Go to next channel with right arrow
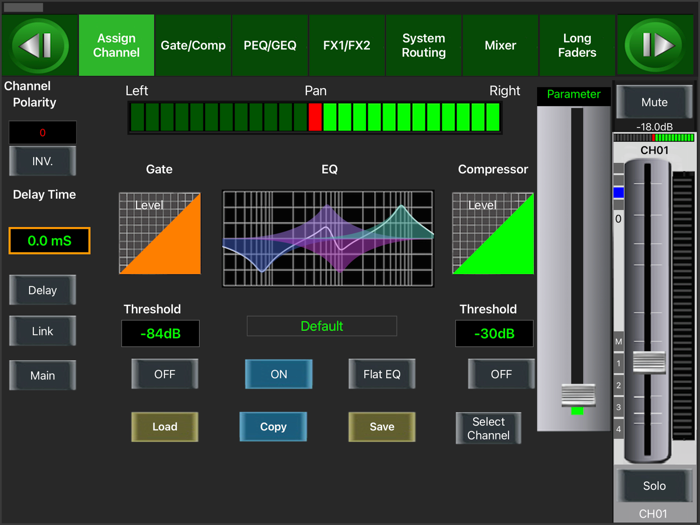 click(654, 45)
